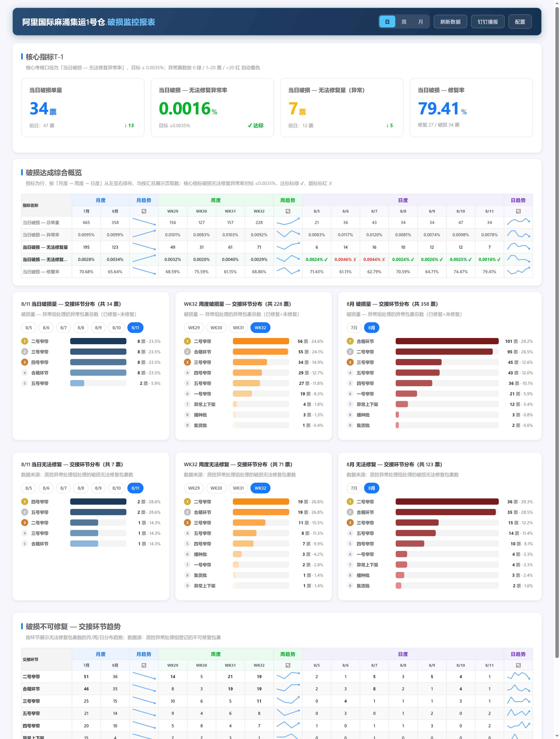Image resolution: width=560 pixels, height=739 pixels.
Task: Click 周趋势 chart icon in 破损达成综合概览 table
Action: (x=288, y=211)
